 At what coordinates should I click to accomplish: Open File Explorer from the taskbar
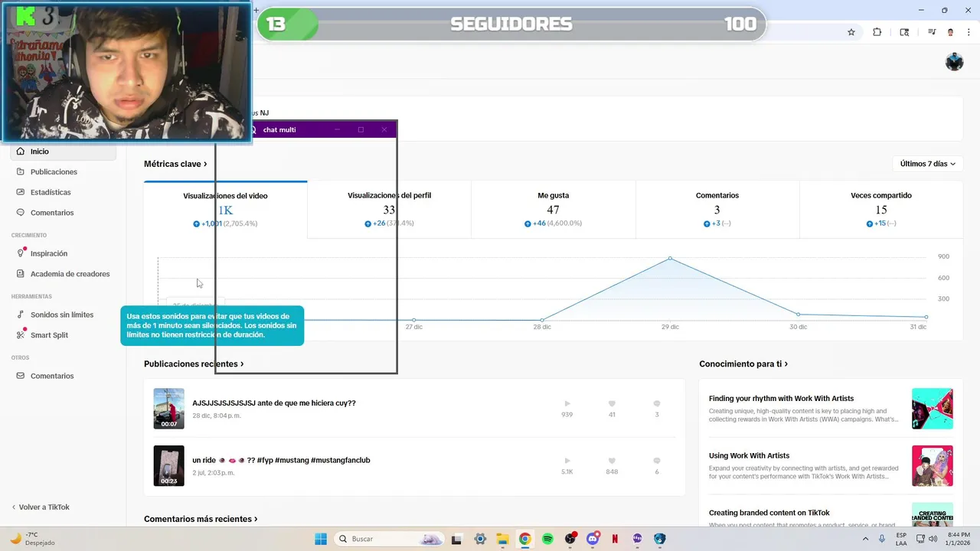pyautogui.click(x=502, y=539)
